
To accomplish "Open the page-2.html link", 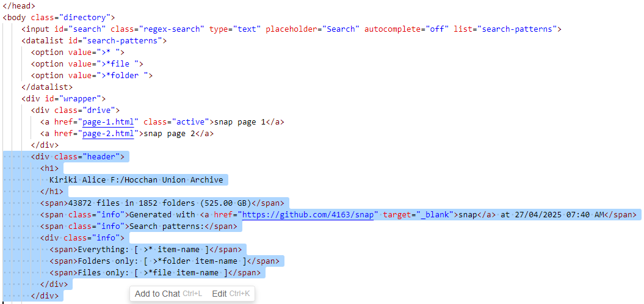I will pyautogui.click(x=110, y=134).
